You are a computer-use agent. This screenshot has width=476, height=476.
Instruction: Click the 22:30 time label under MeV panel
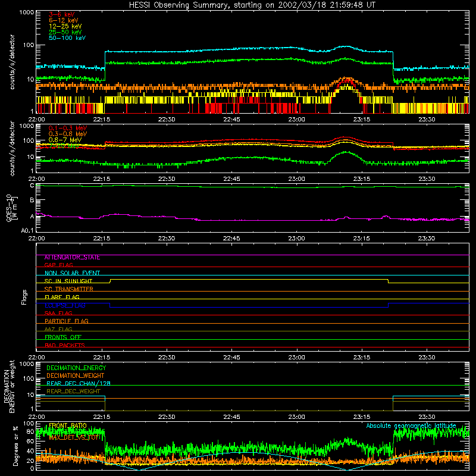click(167, 179)
